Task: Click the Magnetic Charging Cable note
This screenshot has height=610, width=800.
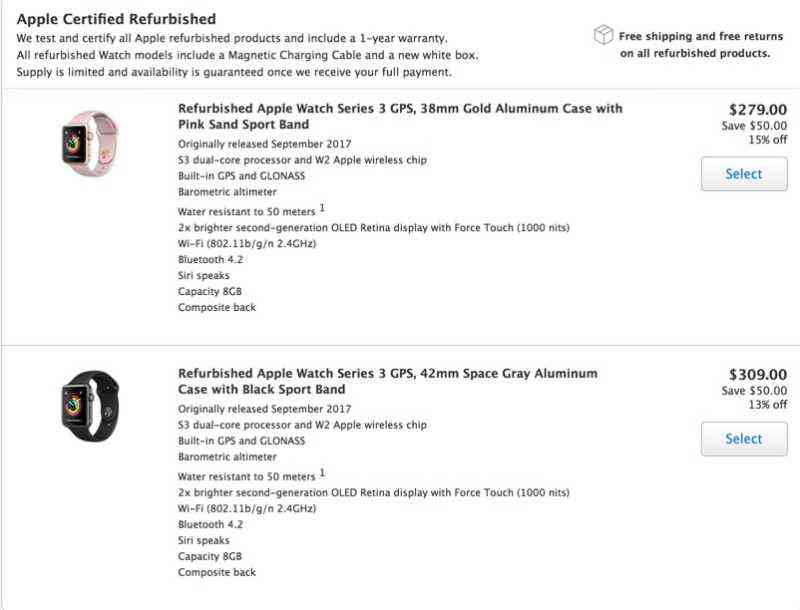Action: [247, 52]
